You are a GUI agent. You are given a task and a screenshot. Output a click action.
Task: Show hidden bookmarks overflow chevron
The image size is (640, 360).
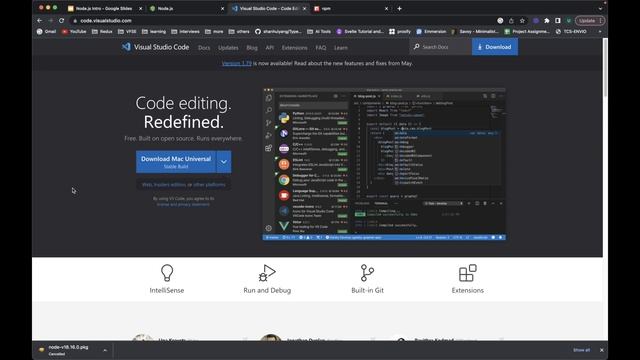pyautogui.click(x=600, y=31)
